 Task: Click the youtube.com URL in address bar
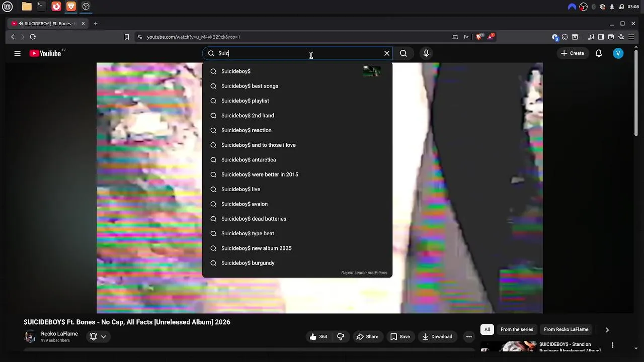tap(193, 37)
